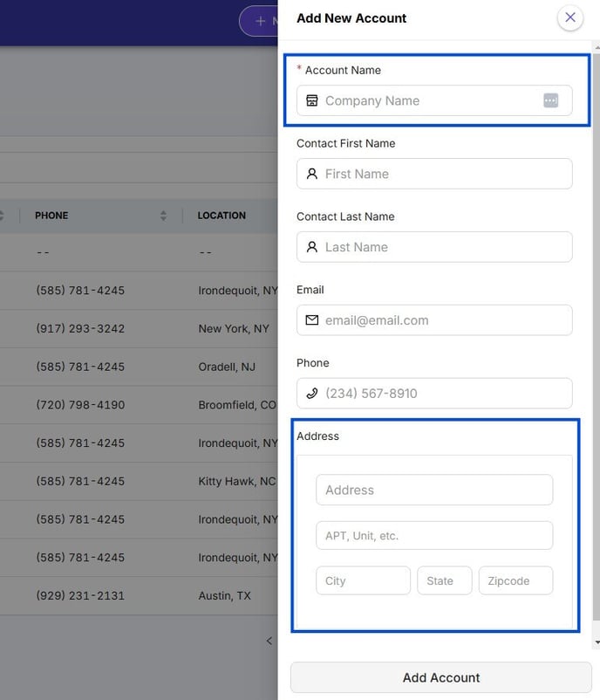This screenshot has height=700, width=600.
Task: Click the Add Account button
Action: 441,677
